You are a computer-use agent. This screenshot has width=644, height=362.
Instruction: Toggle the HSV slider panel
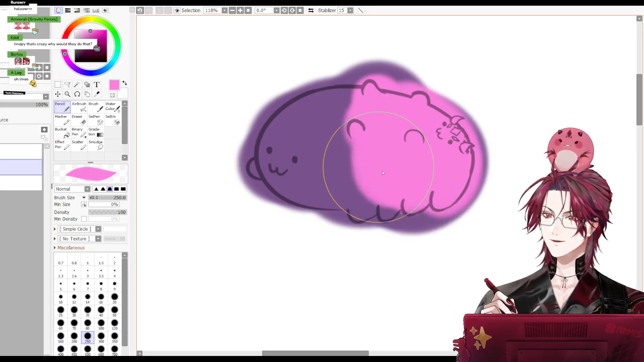77,10
